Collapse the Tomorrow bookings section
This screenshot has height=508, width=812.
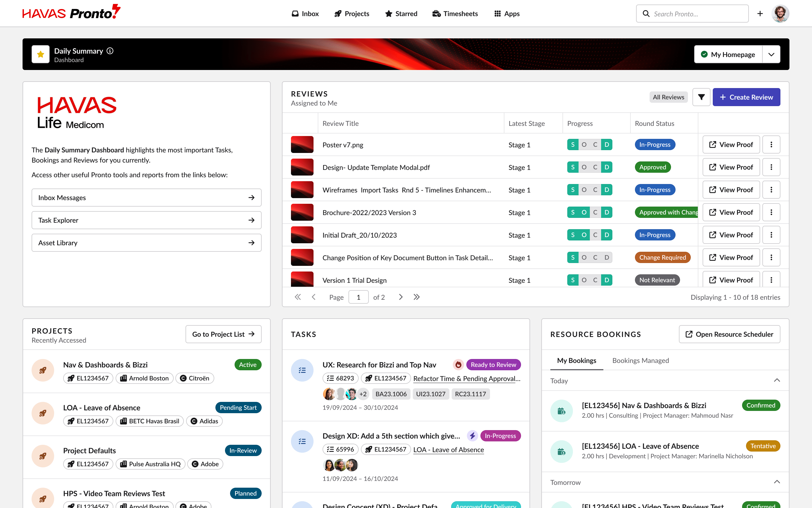(x=777, y=482)
